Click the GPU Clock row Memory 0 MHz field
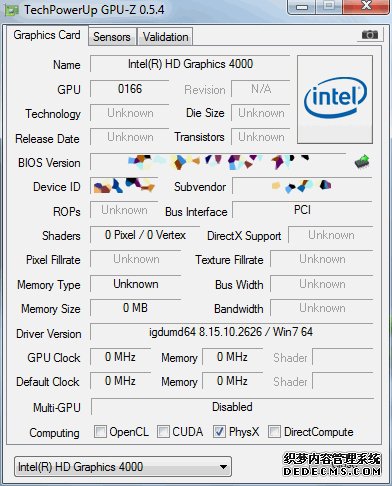This screenshot has width=392, height=486. (232, 357)
